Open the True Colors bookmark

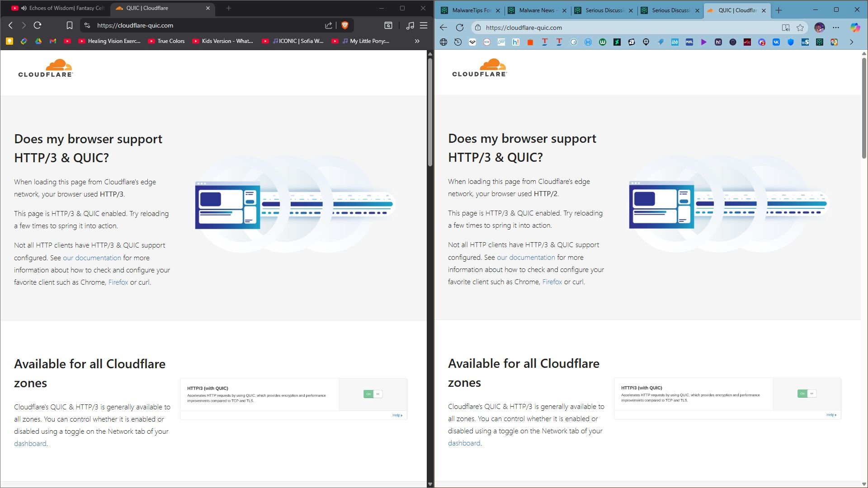coord(166,41)
